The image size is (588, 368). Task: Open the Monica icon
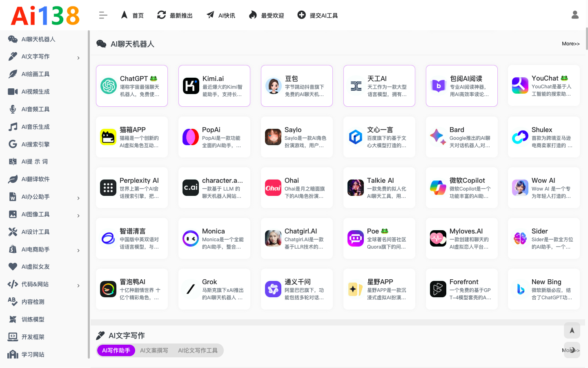pos(191,238)
